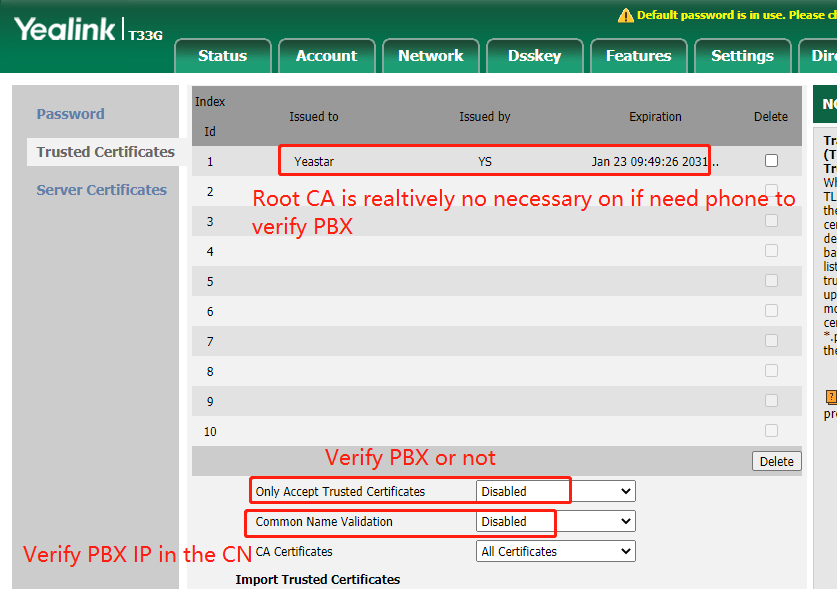Open the Password page in sidebar
Viewport: 837px width, 589px height.
click(70, 114)
